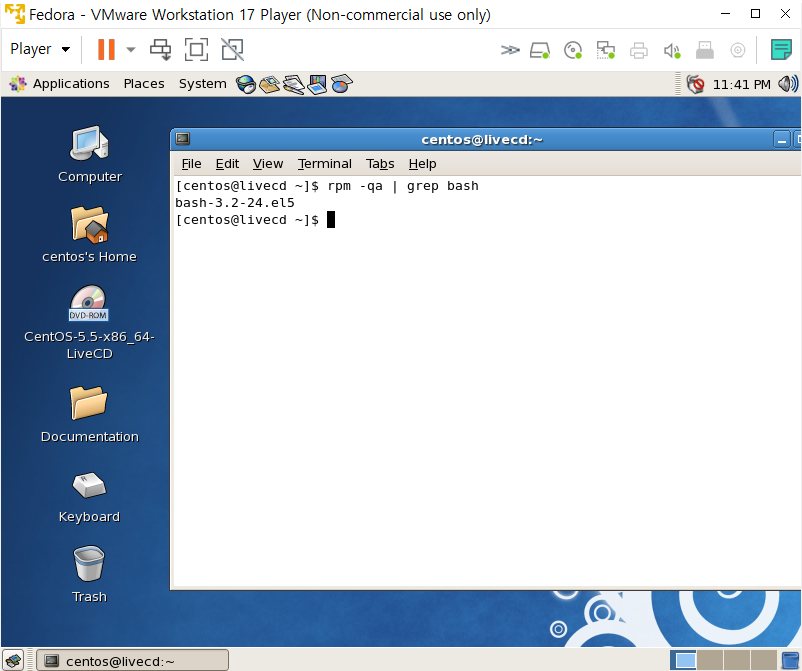Screen dimensions: 802x671
Task: Enter VMware full screen mode
Action: click(x=196, y=50)
